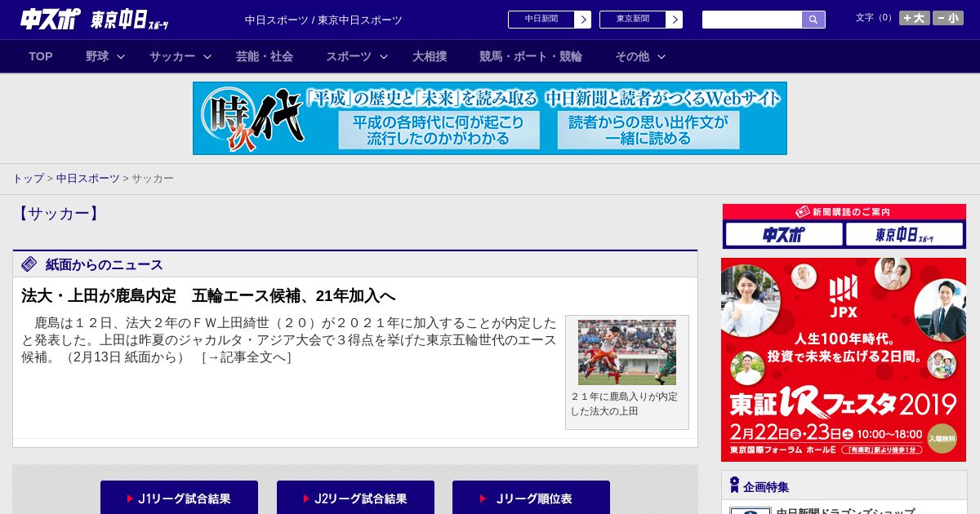Click header text 中日スポーツ / 東京中日スポーツ

point(323,20)
